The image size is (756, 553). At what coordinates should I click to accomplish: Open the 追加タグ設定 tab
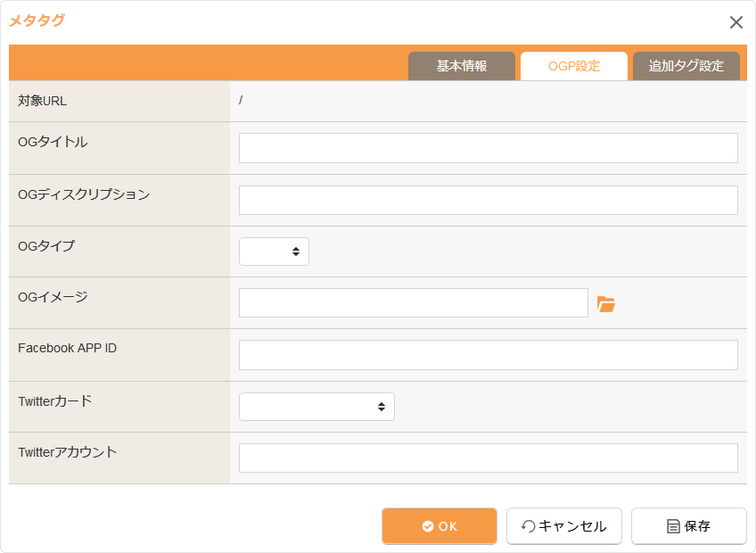click(x=686, y=66)
